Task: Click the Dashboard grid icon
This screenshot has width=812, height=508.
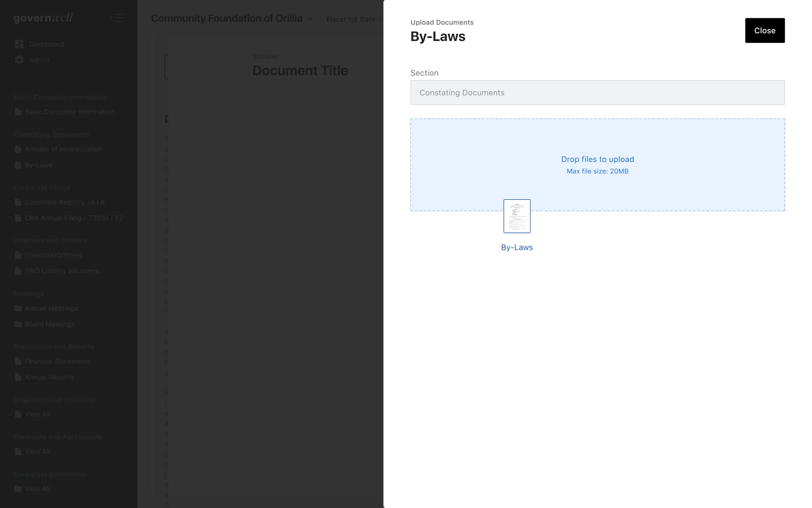Action: click(x=19, y=44)
